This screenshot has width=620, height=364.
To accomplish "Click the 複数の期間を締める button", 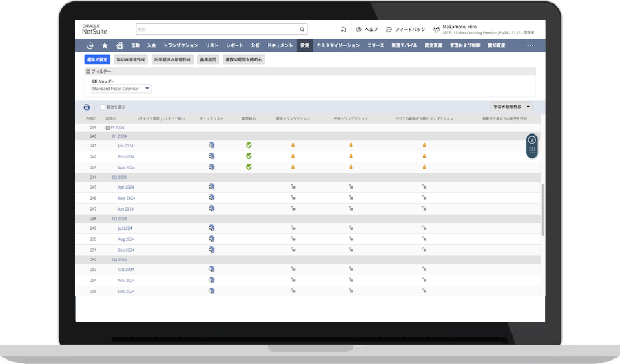I will [x=244, y=60].
